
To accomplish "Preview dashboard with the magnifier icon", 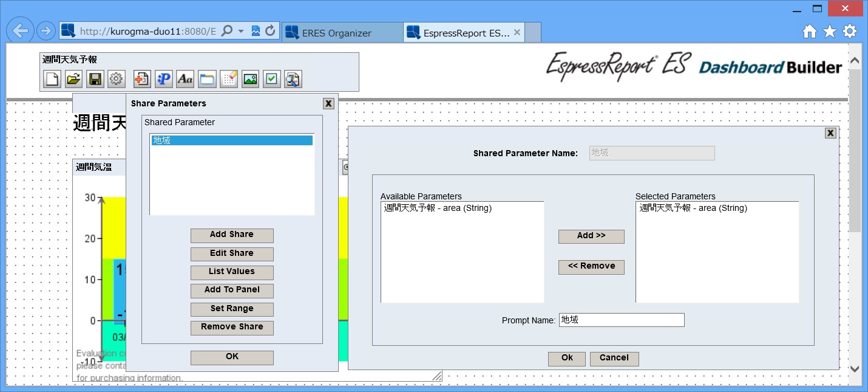I will 293,79.
